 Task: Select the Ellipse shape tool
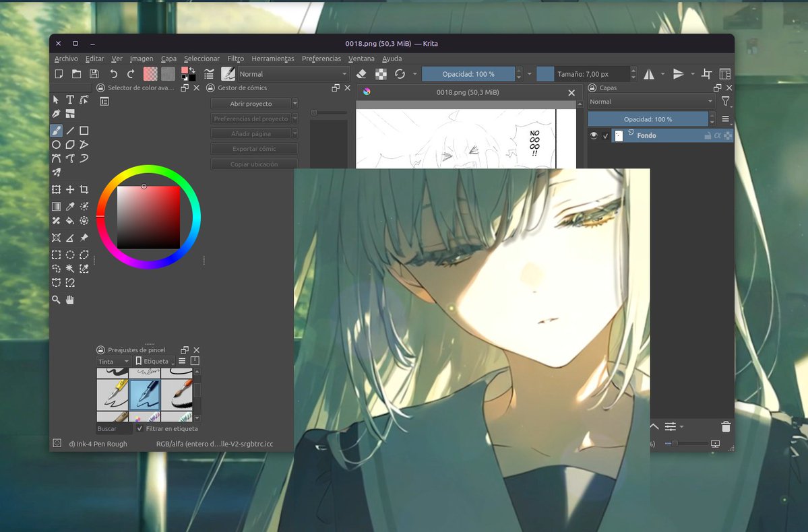coord(56,145)
